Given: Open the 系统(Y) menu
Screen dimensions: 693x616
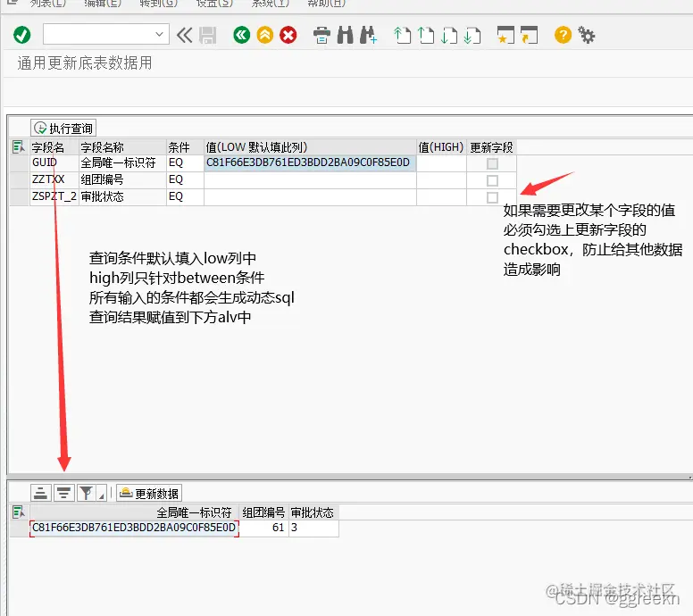Looking at the screenshot, I should (x=270, y=3).
